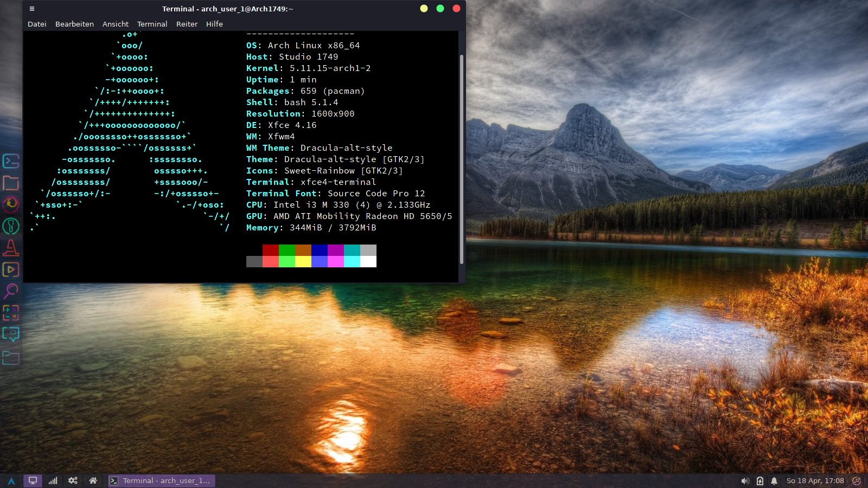Click the 'Terminal Font: Source Code Pro 12' line
The height and width of the screenshot is (488, 868).
pos(335,194)
